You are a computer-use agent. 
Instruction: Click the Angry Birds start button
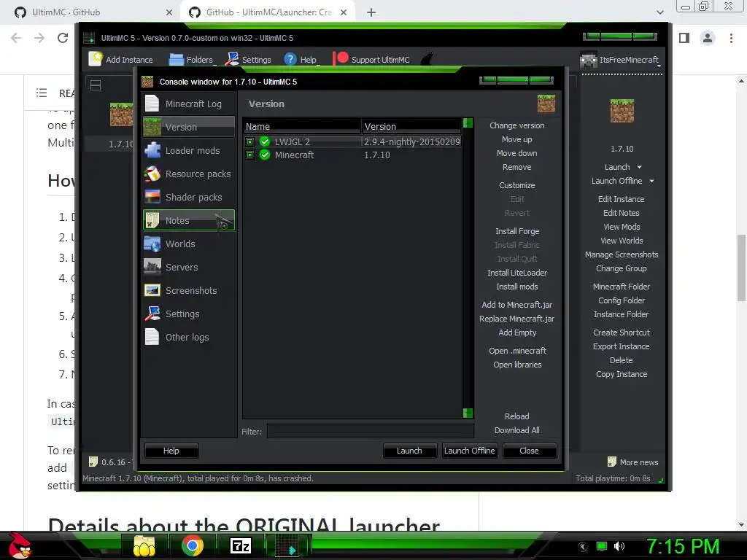point(20,545)
